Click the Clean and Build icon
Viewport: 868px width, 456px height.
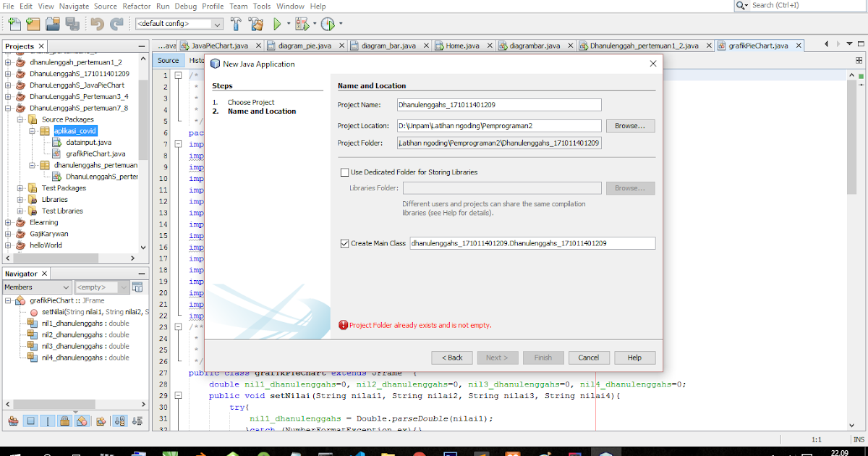point(256,23)
